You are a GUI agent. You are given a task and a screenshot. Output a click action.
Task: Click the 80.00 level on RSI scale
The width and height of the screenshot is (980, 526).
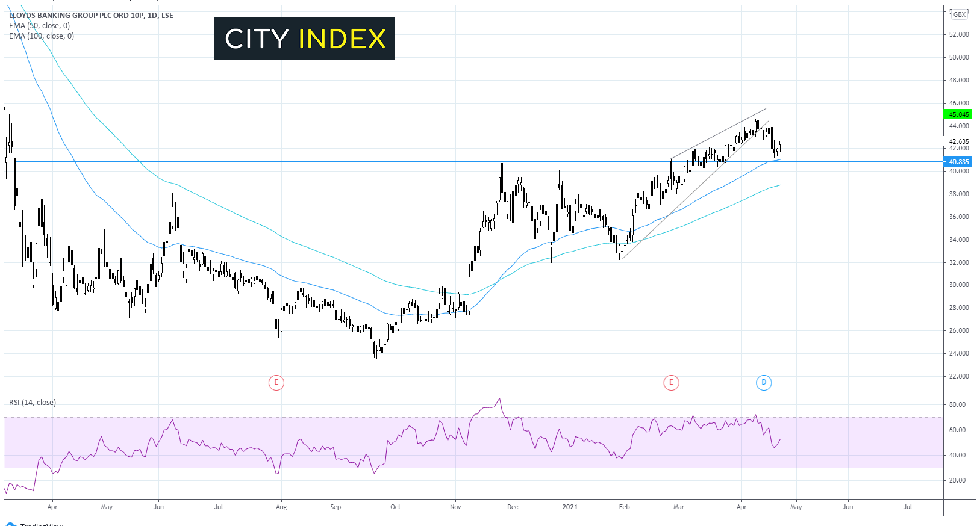coord(957,404)
